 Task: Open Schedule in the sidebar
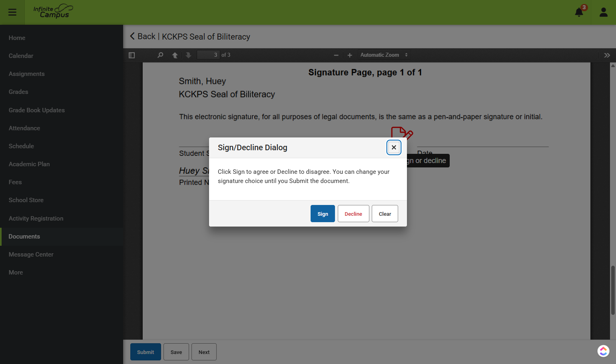click(x=62, y=146)
